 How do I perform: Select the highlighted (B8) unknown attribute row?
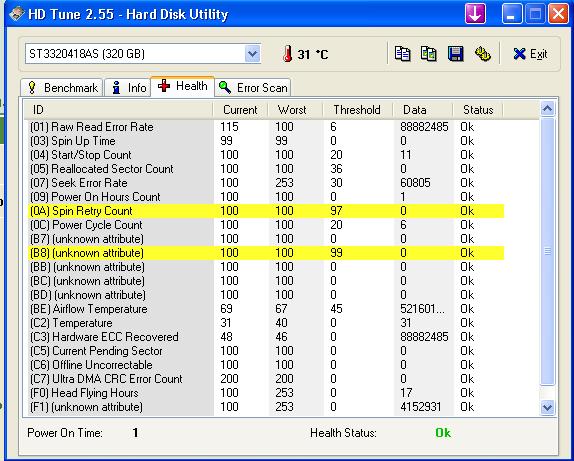266,253
